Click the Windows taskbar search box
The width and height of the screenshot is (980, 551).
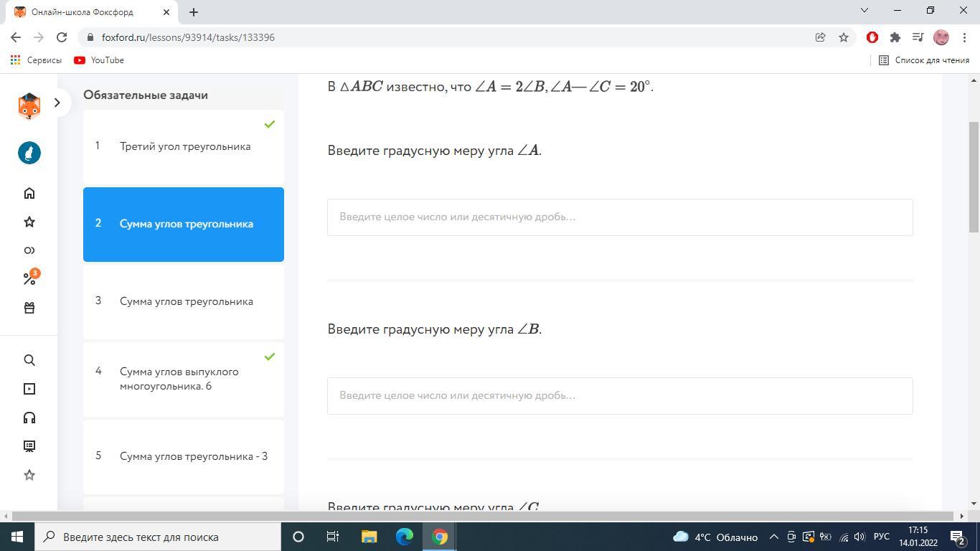tap(158, 537)
